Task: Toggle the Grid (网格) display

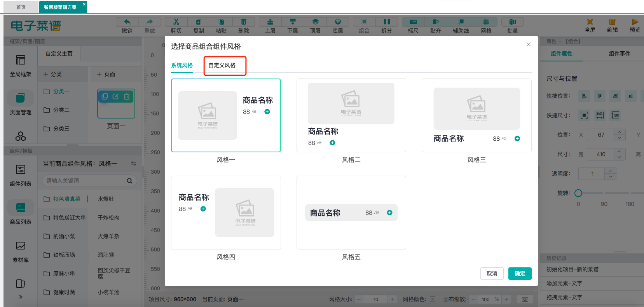Action: [486, 22]
